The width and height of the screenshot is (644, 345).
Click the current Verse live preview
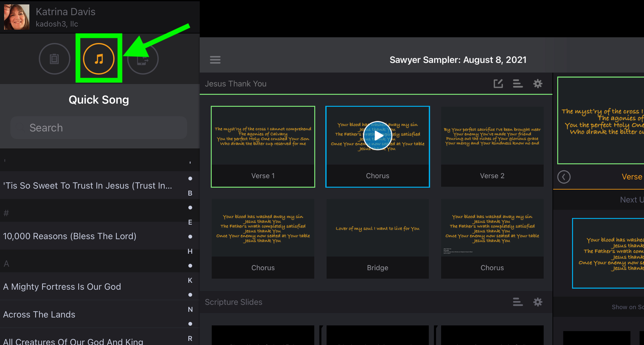pos(601,120)
